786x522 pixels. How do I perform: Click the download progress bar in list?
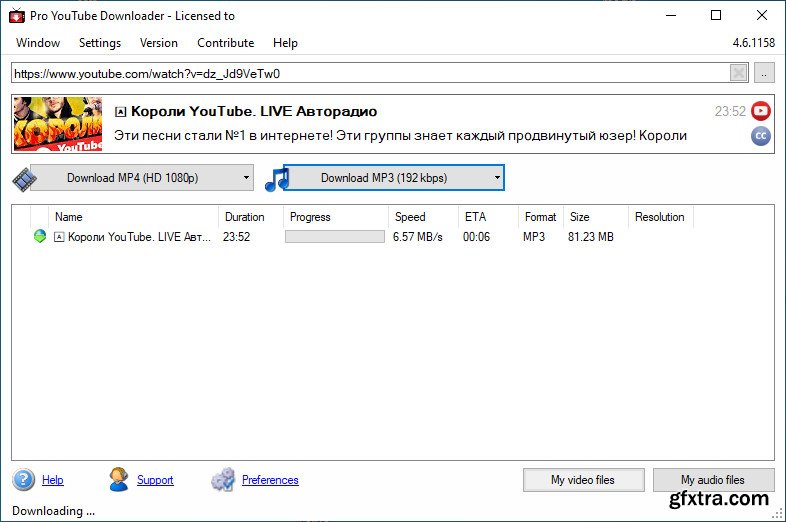pyautogui.click(x=334, y=237)
